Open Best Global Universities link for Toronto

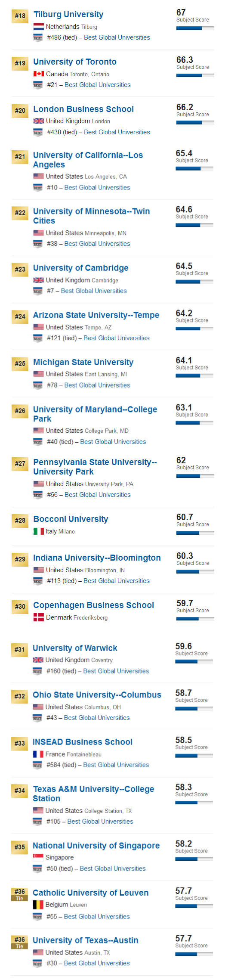(98, 85)
